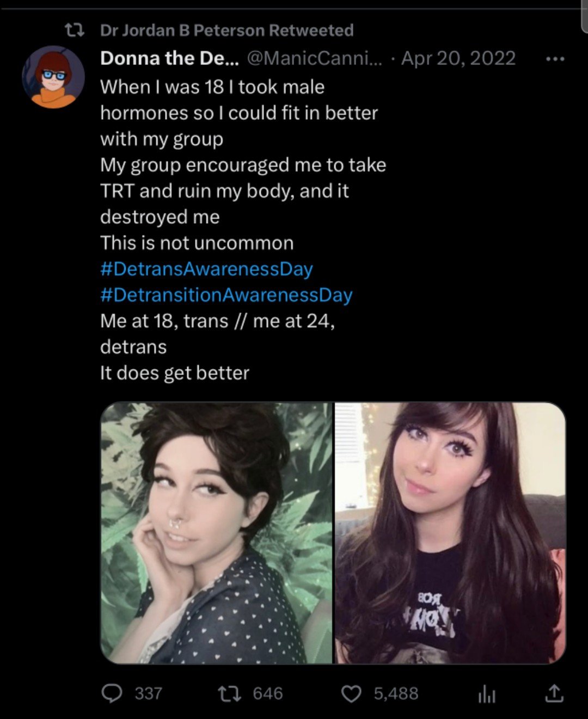
Task: Click the reply speech bubble icon
Action: [x=112, y=693]
